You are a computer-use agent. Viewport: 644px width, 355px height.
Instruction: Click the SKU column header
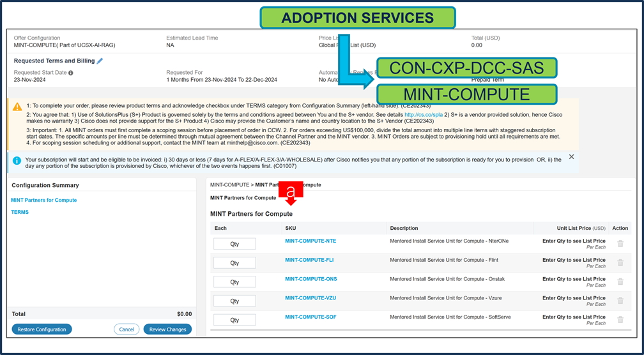[291, 228]
